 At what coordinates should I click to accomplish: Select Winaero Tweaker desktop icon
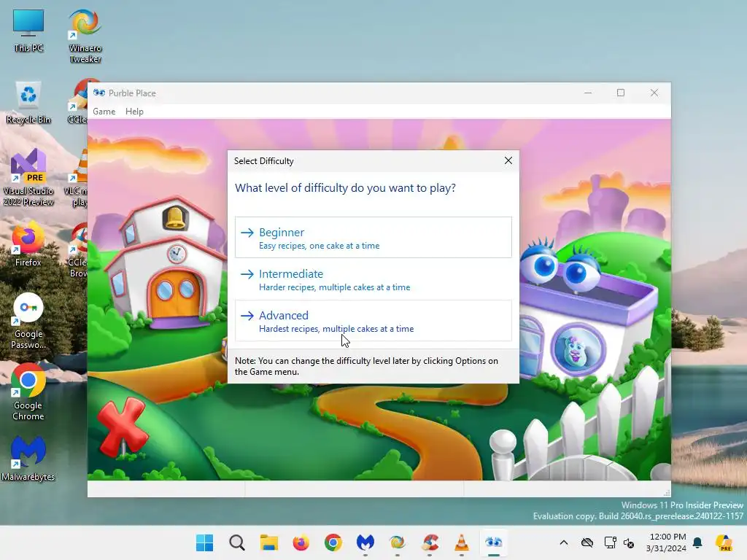pos(85,36)
